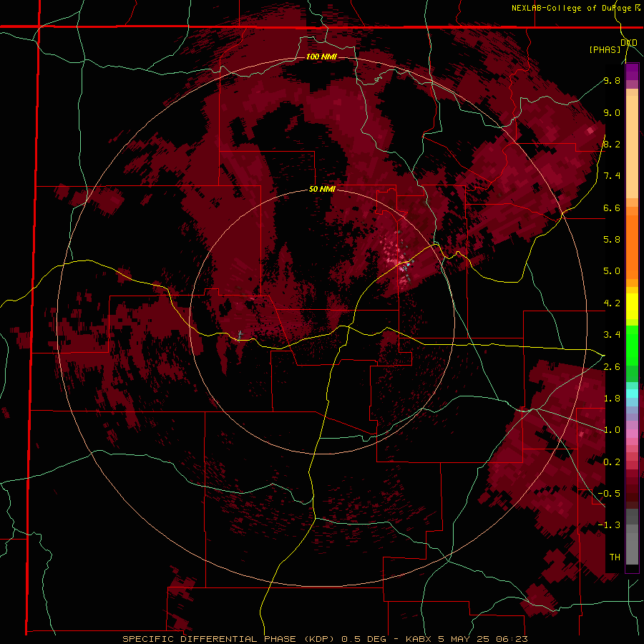Click the registered-mark symbol after DuPage
The width and height of the screenshot is (644, 644).
[638, 7]
